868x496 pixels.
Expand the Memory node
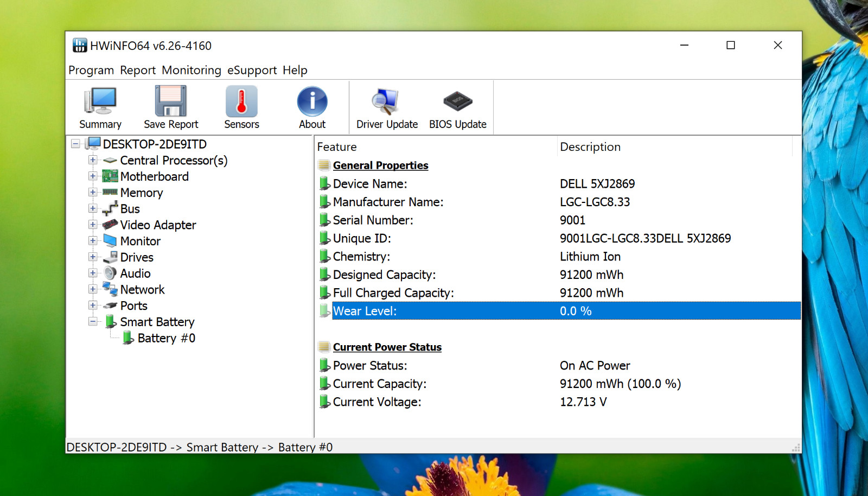click(x=93, y=192)
